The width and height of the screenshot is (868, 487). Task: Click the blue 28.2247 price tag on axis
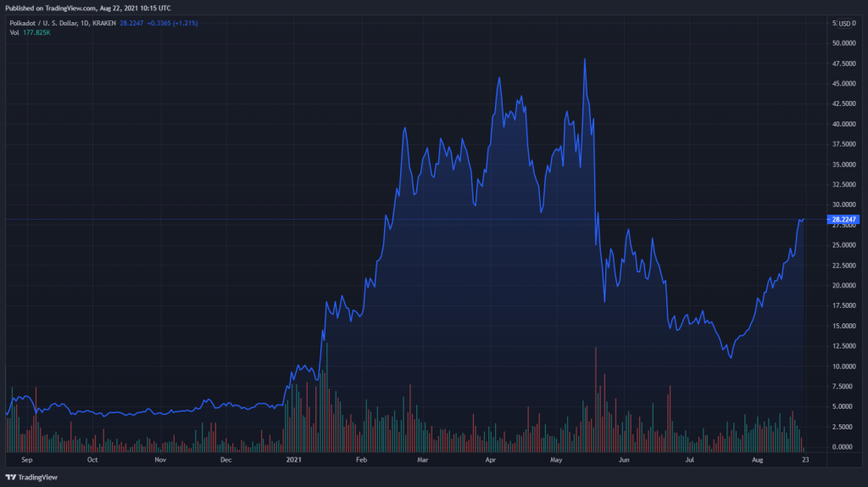tap(843, 220)
